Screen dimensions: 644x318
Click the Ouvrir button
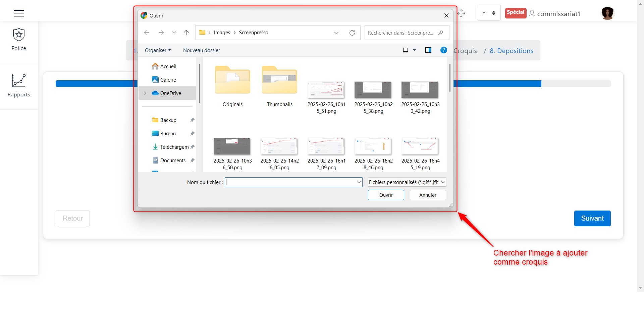[x=386, y=195]
